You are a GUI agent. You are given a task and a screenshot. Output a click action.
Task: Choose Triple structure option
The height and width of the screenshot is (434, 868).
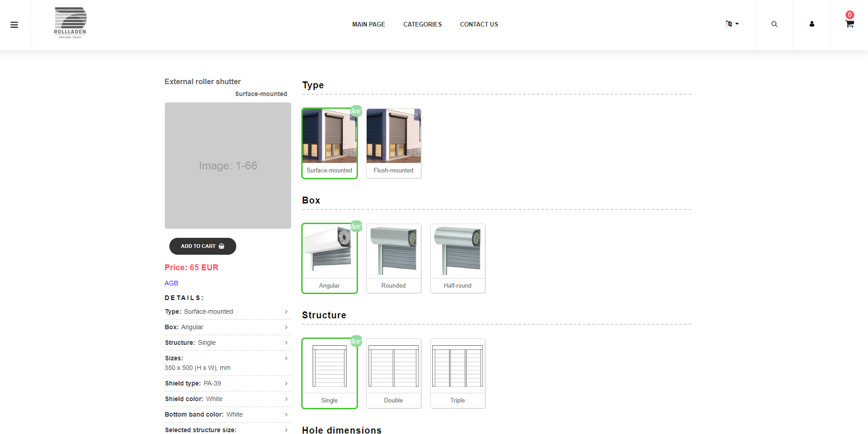[457, 373]
